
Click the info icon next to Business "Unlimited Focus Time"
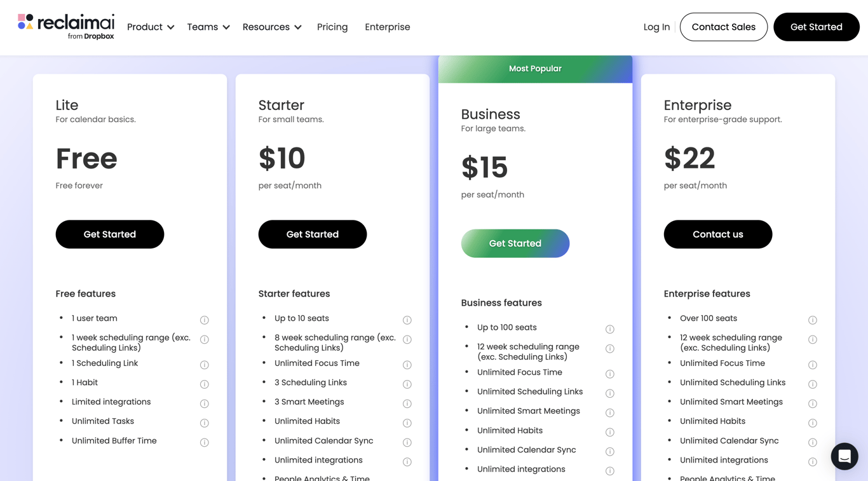(x=610, y=374)
